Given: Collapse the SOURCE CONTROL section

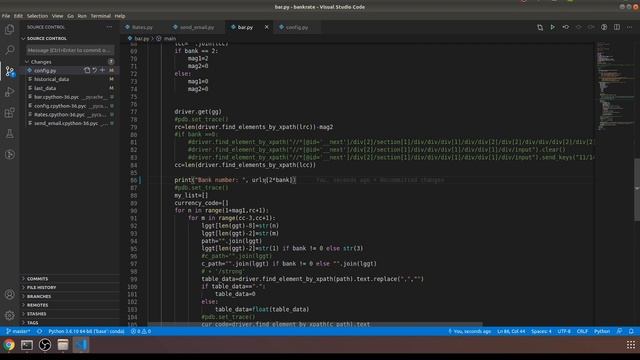Looking at the screenshot, I should coord(46,38).
